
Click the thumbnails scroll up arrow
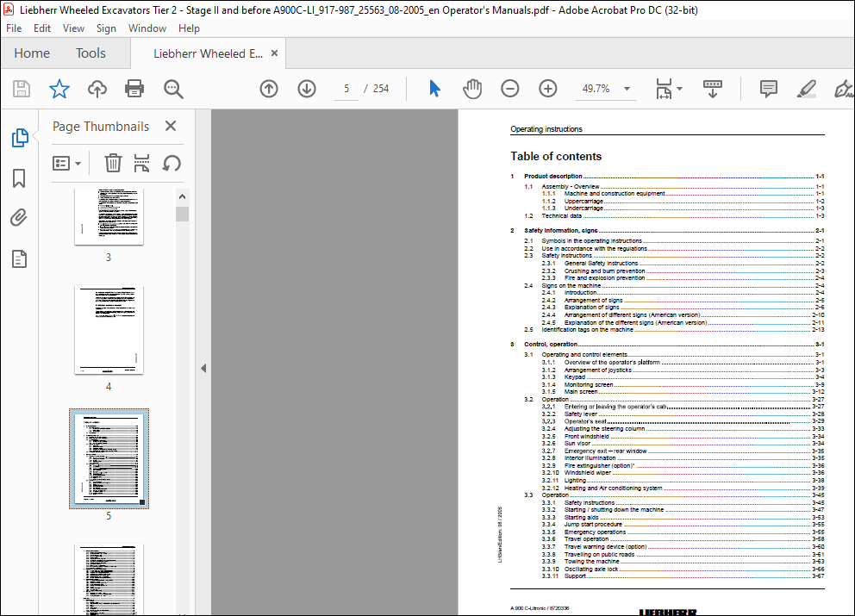(182, 196)
